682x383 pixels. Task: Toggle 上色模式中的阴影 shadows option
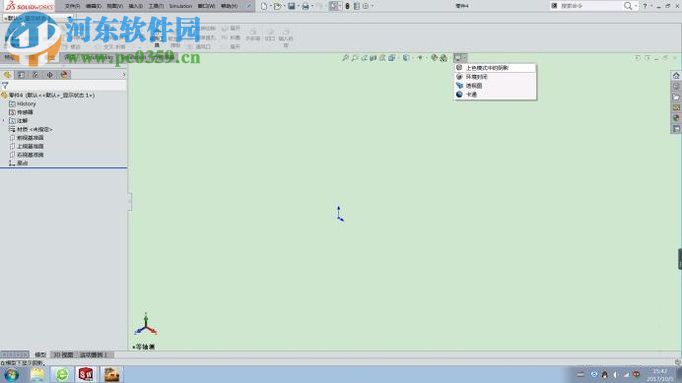coord(495,68)
